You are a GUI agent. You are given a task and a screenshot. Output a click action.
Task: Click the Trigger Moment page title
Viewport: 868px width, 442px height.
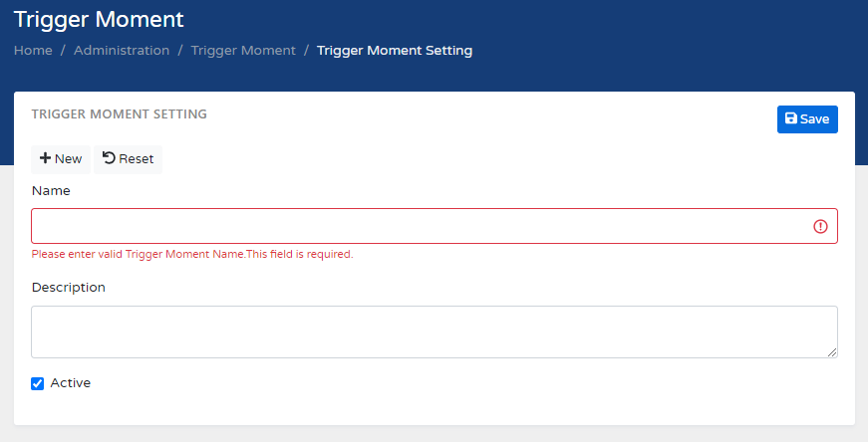click(x=100, y=19)
